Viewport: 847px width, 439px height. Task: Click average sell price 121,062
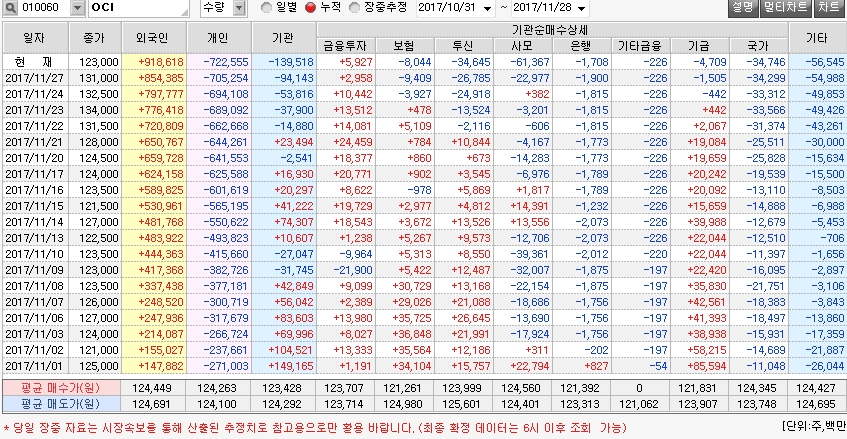(x=638, y=404)
